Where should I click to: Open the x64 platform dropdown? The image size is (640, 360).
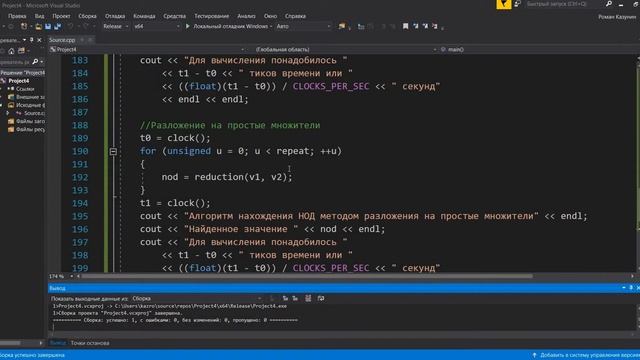coord(157,26)
